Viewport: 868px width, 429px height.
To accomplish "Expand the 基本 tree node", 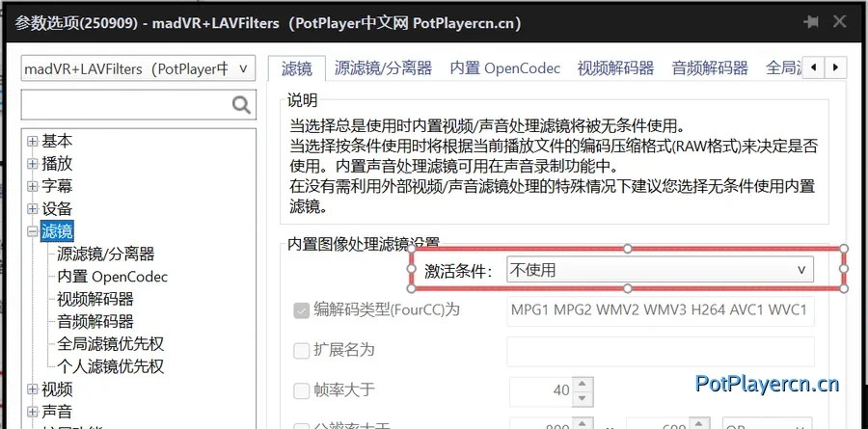I will click(33, 141).
